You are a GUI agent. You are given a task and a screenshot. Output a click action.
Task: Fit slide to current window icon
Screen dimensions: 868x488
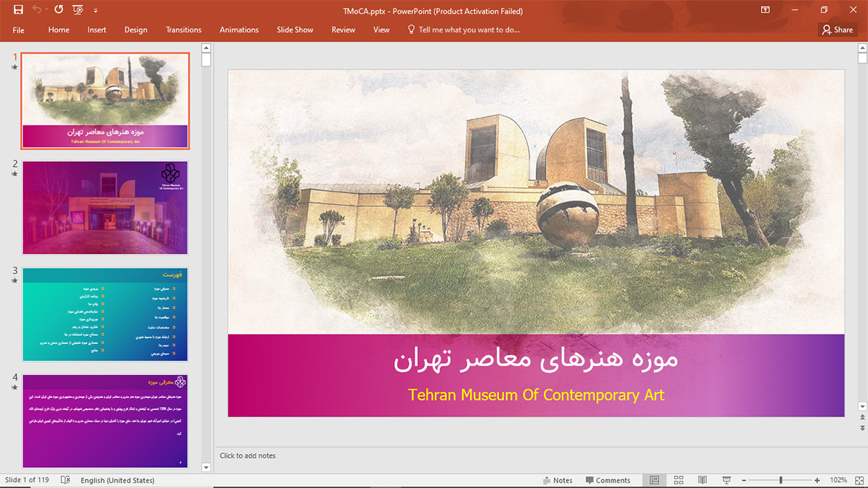coord(859,480)
